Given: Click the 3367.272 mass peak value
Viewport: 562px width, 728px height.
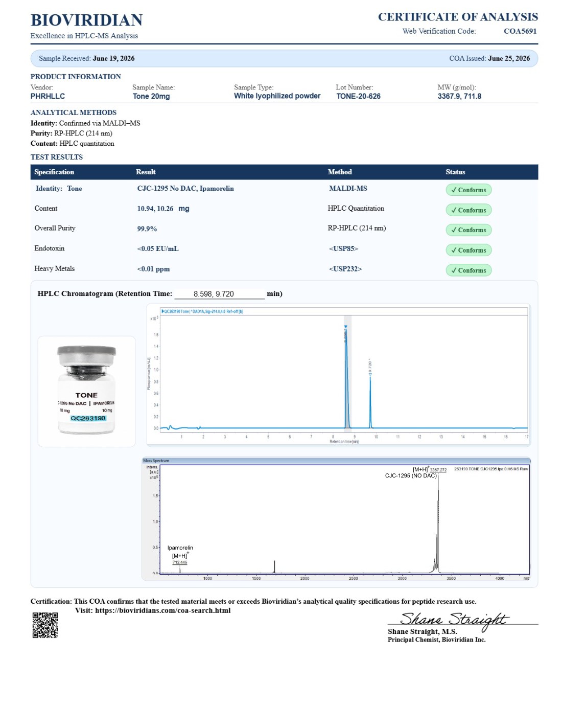Looking at the screenshot, I should tap(438, 470).
